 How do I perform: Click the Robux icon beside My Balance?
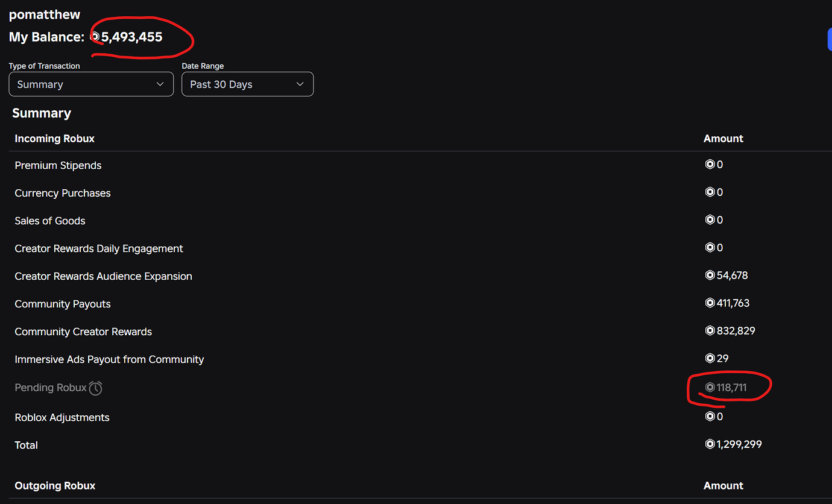coord(95,37)
